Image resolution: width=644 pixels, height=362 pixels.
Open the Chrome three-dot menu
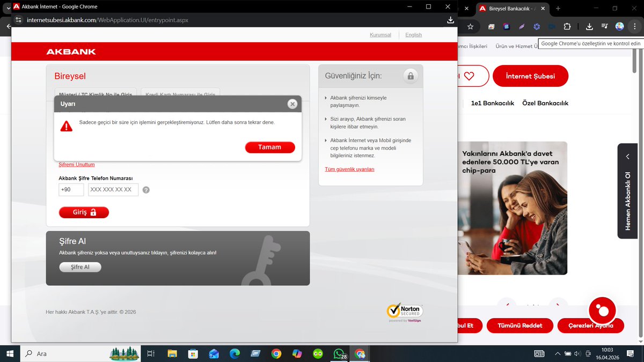coord(634,26)
